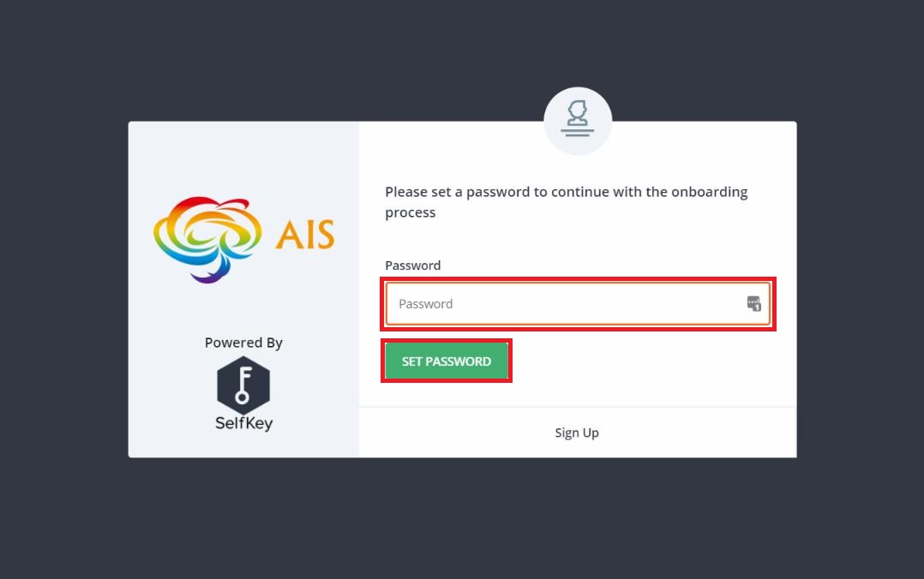Click the divider line above Sign Up
This screenshot has height=579, width=924.
(578, 407)
